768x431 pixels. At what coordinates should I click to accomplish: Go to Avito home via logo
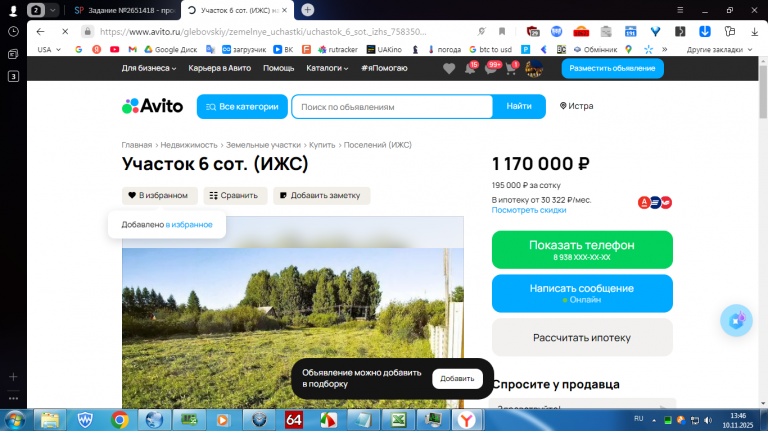(x=152, y=106)
